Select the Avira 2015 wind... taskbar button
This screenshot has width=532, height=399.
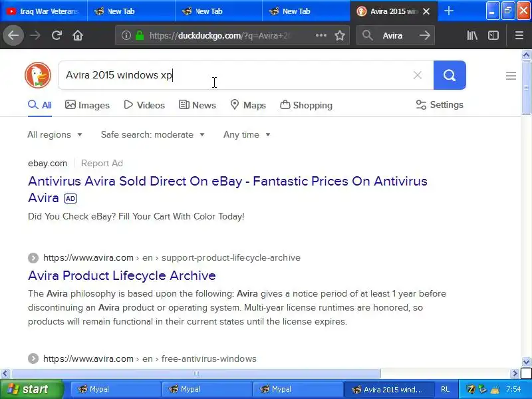pos(388,389)
